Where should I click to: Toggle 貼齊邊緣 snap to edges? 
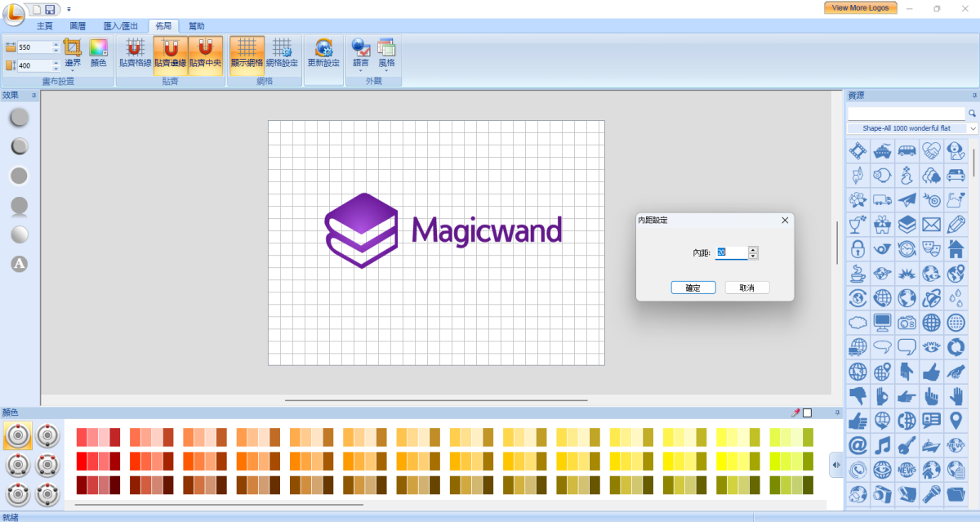click(171, 54)
